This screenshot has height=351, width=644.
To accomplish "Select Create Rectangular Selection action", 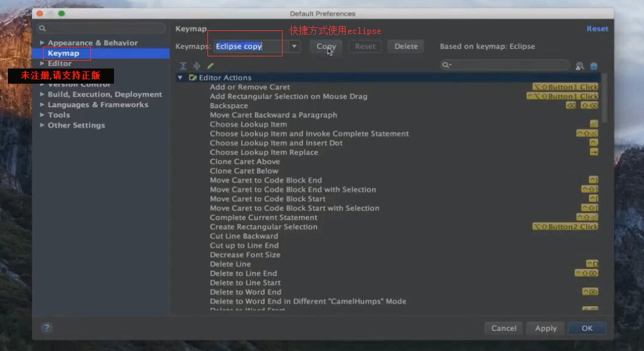I will [263, 227].
